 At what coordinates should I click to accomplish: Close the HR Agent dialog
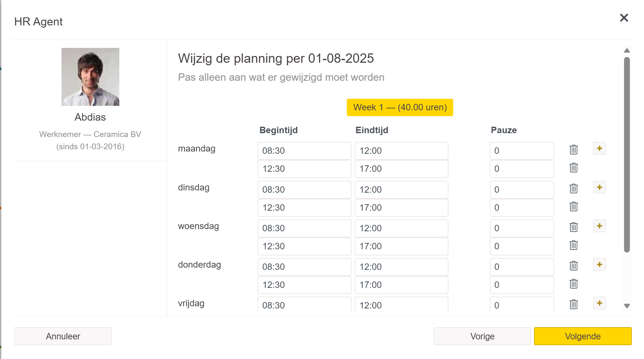click(624, 18)
